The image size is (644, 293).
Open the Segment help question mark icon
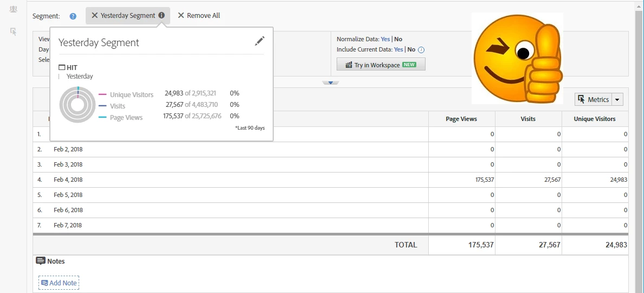pos(73,16)
